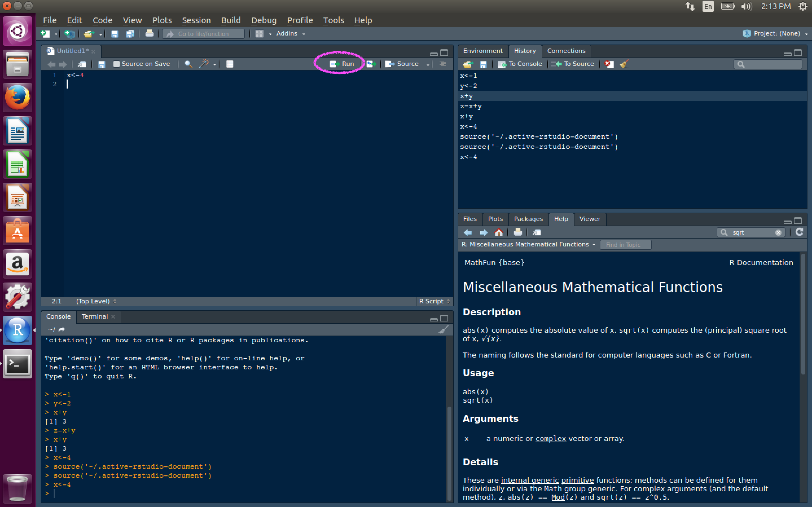The height and width of the screenshot is (507, 812).
Task: Clear the sqrt help search text
Action: click(x=778, y=233)
